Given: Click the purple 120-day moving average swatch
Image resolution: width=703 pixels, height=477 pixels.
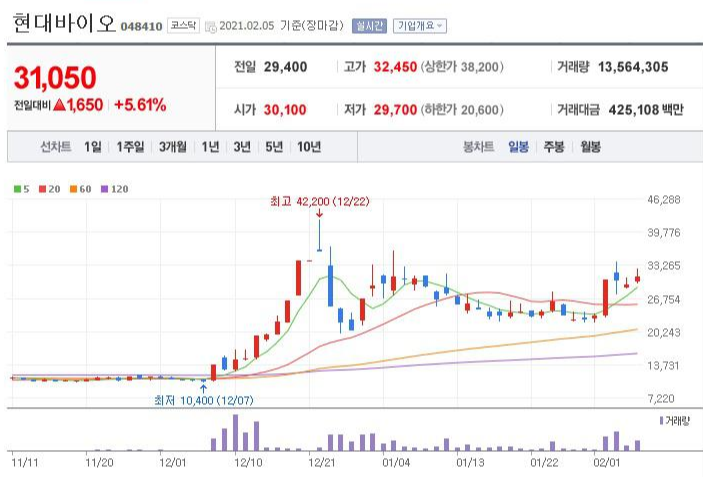Looking at the screenshot, I should (x=104, y=189).
